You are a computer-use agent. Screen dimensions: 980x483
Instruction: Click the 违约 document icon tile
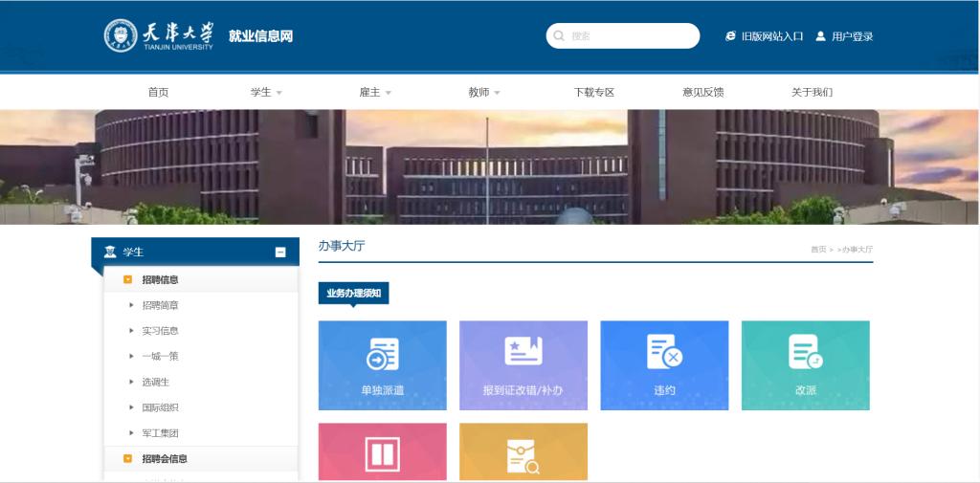tap(664, 352)
